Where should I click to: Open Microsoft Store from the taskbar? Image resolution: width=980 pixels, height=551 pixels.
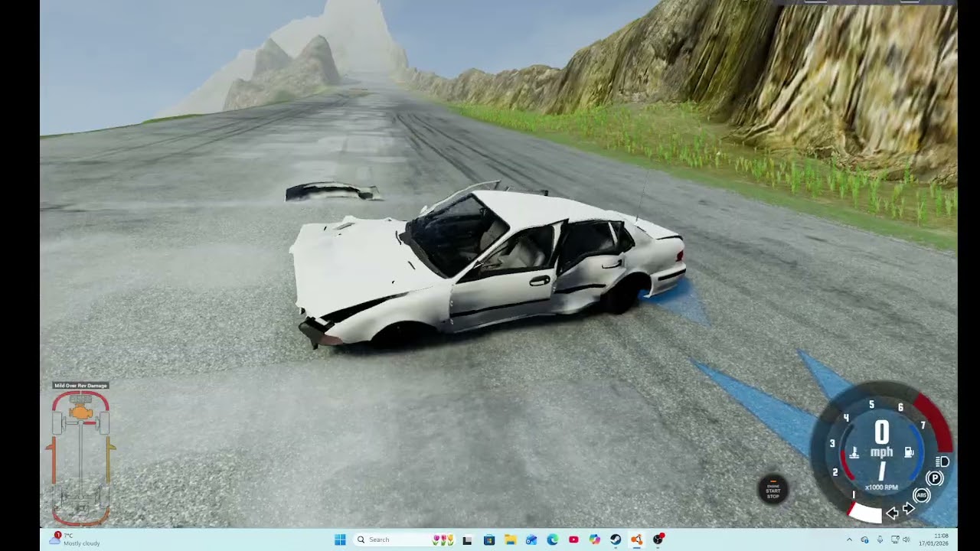[489, 540]
